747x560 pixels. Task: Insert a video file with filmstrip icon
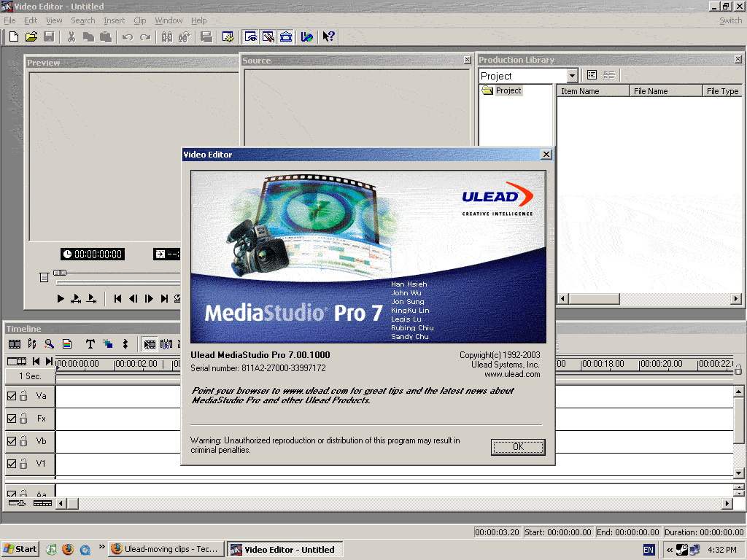click(x=15, y=344)
